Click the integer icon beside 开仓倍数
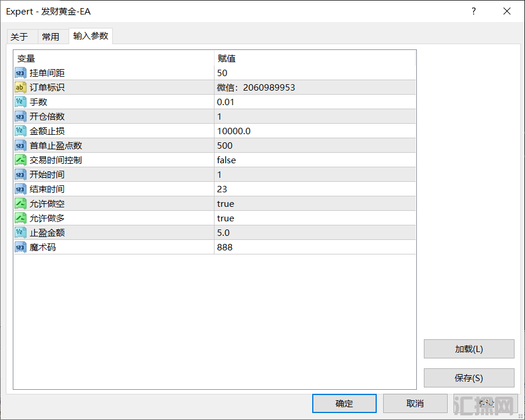 [20, 117]
